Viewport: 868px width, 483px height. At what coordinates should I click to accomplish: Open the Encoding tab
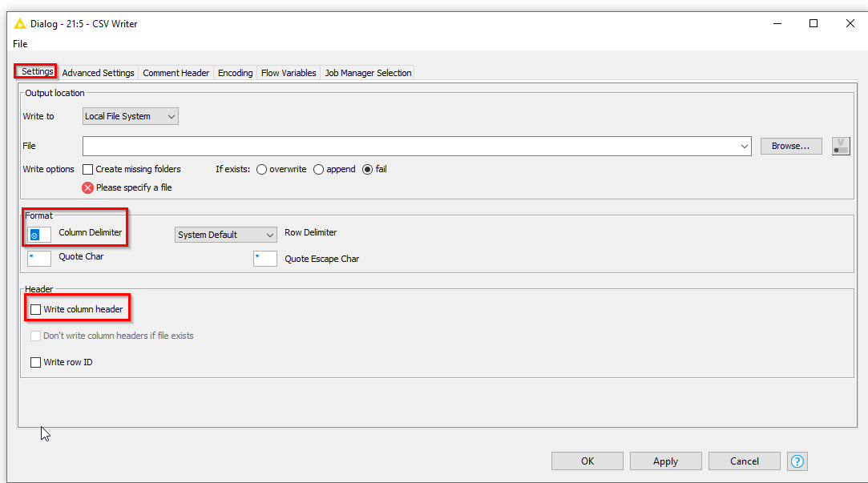click(236, 72)
